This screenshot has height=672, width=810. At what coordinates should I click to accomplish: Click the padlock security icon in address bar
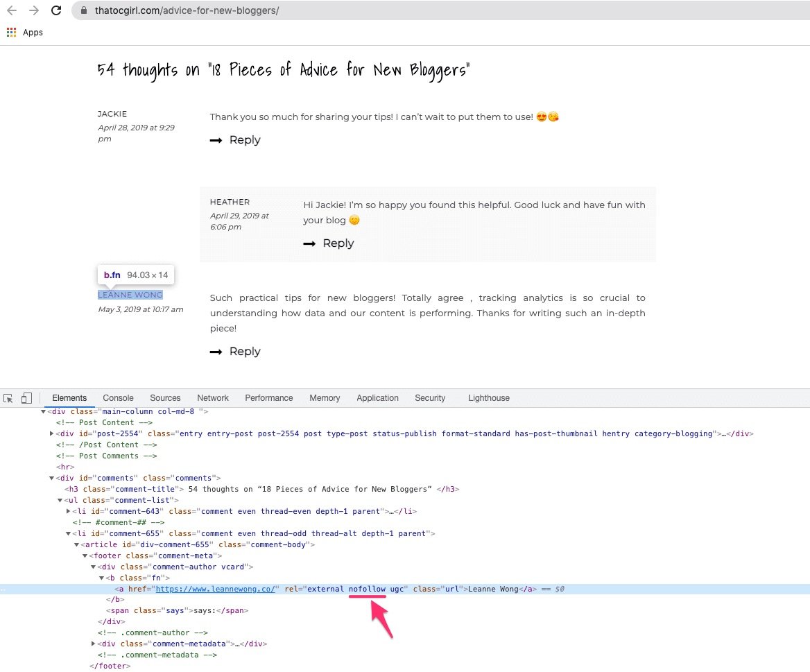83,11
